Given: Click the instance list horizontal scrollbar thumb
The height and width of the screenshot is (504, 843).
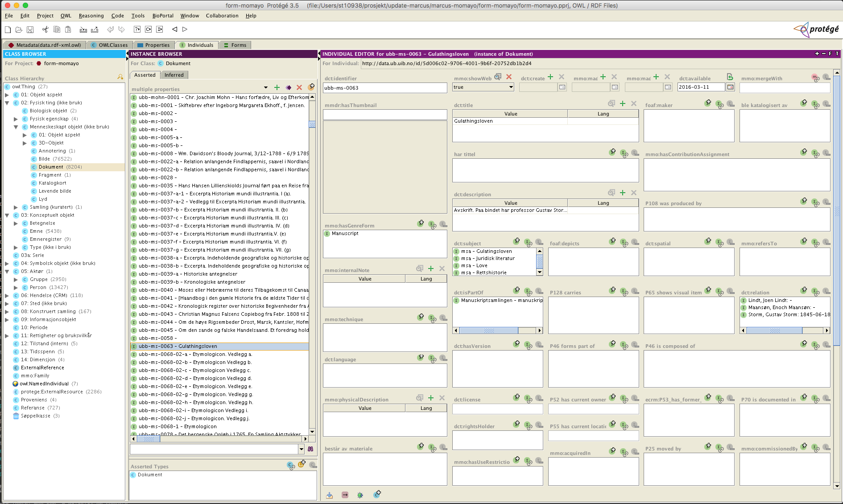Looking at the screenshot, I should (x=149, y=439).
